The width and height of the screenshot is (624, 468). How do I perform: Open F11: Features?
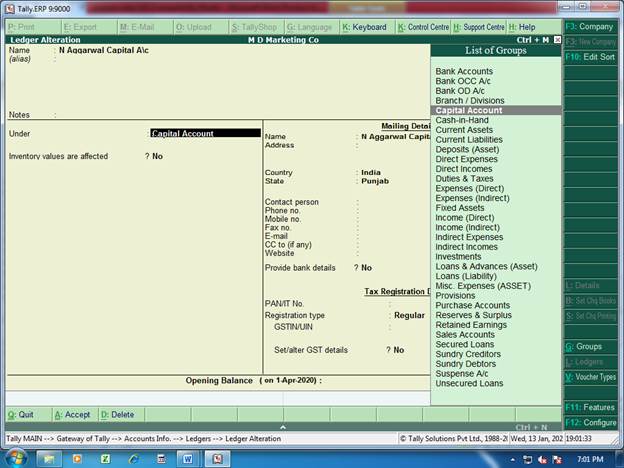[x=590, y=408]
